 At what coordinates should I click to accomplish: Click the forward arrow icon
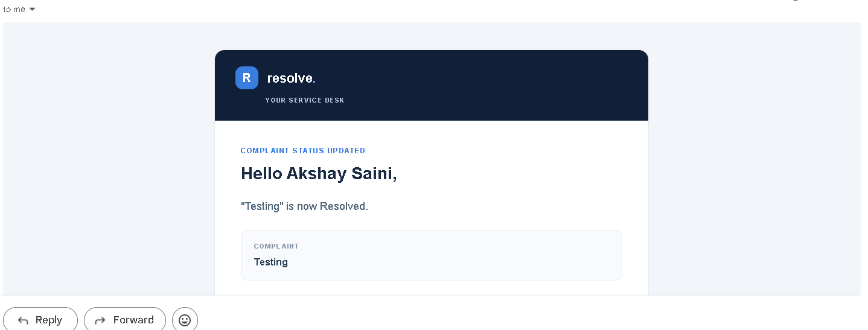tap(100, 320)
